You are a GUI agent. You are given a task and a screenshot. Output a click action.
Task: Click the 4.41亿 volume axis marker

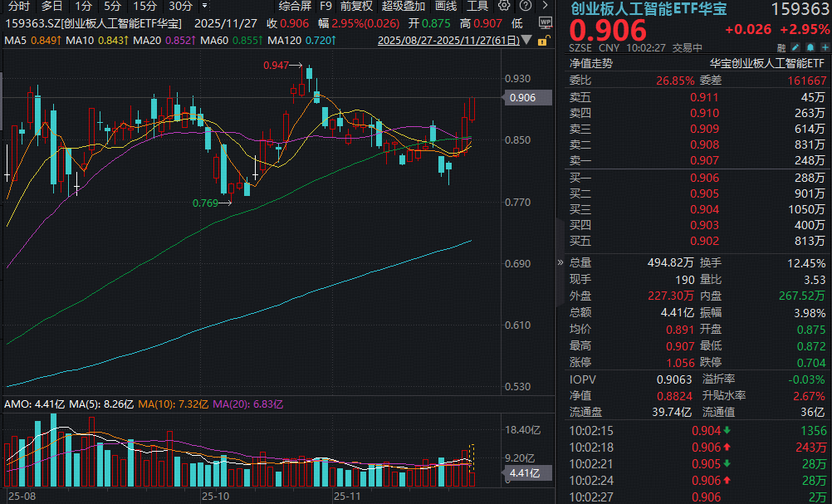(x=524, y=472)
